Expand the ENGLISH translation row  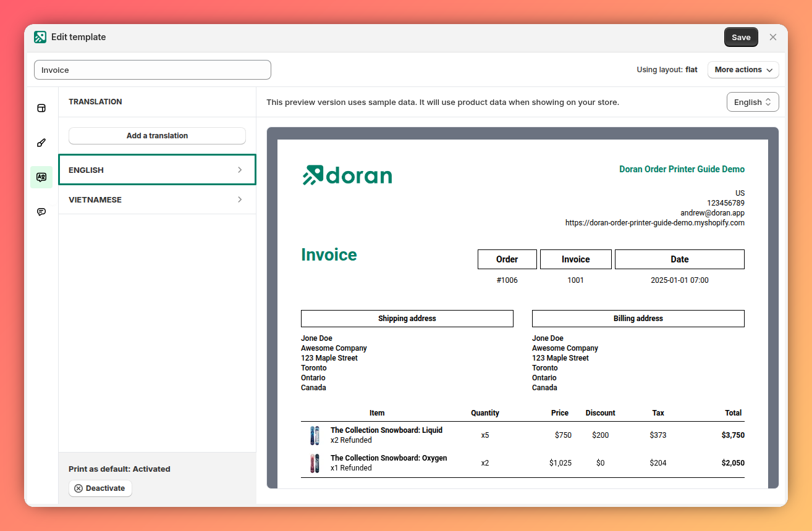coord(157,170)
